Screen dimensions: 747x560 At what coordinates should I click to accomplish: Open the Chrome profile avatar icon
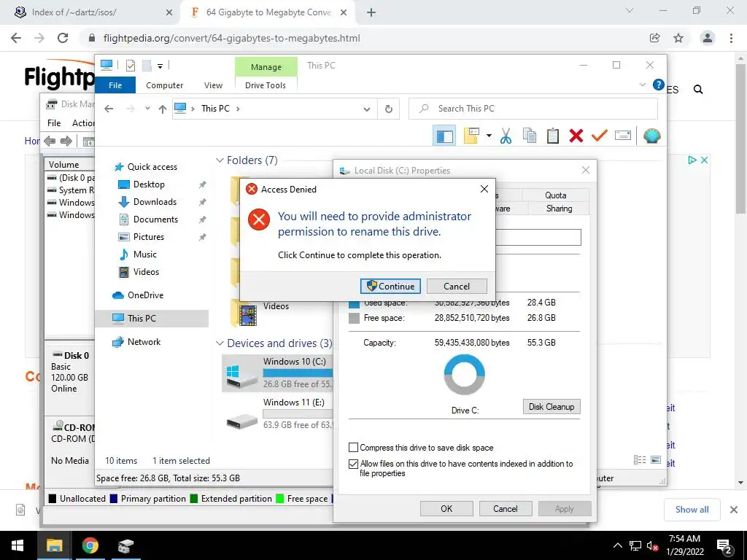pos(708,38)
